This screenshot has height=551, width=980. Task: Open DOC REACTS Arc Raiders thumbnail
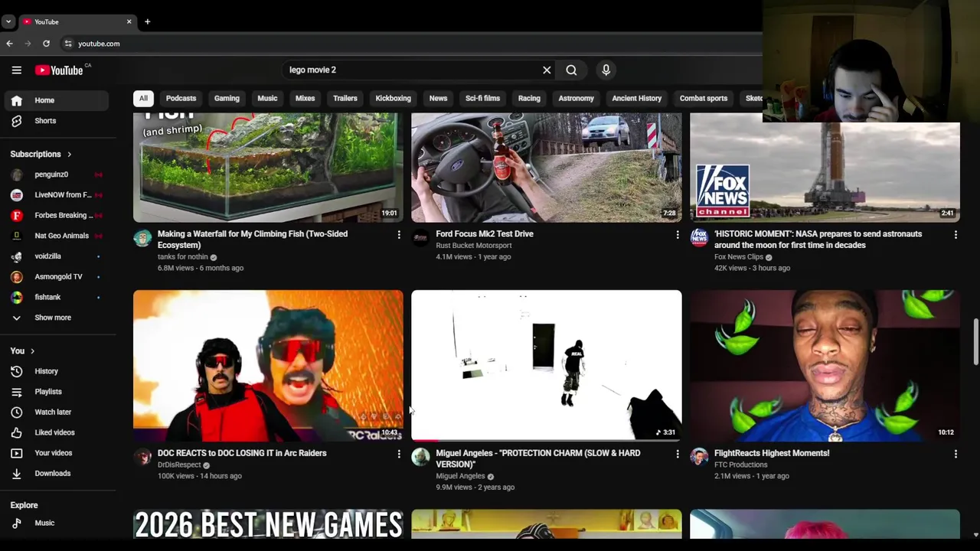coord(268,365)
